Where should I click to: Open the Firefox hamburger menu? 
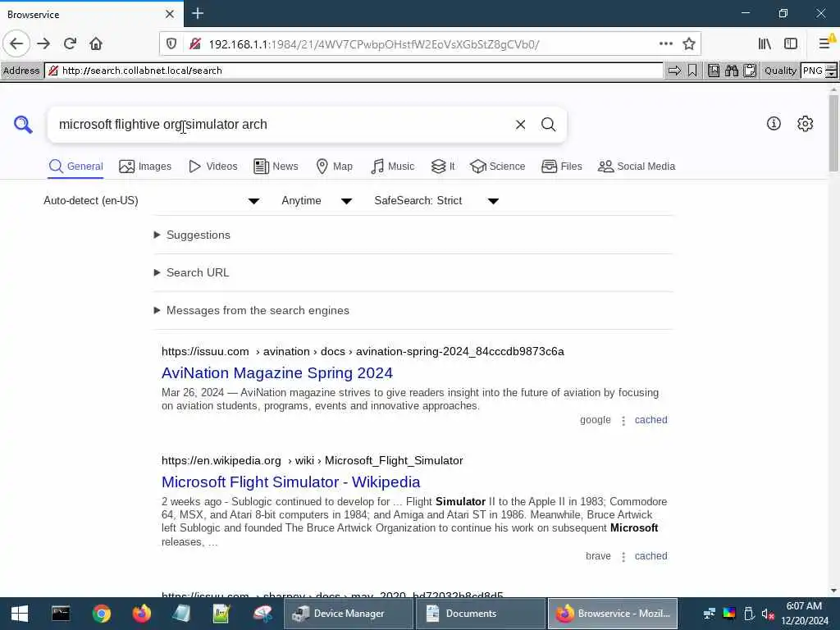(x=825, y=43)
